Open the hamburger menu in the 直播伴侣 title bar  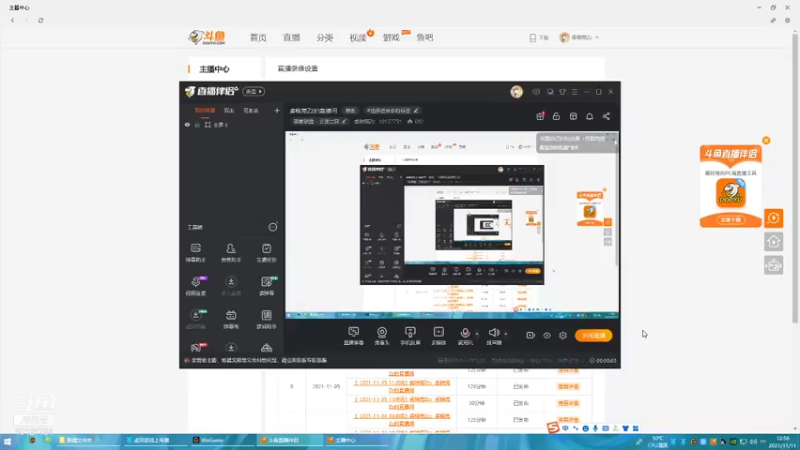574,92
